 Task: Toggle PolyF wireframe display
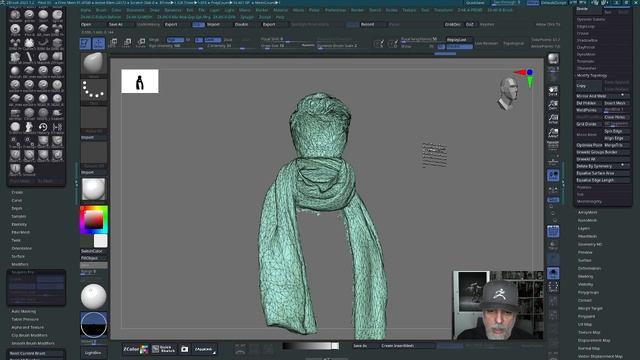coord(553,231)
